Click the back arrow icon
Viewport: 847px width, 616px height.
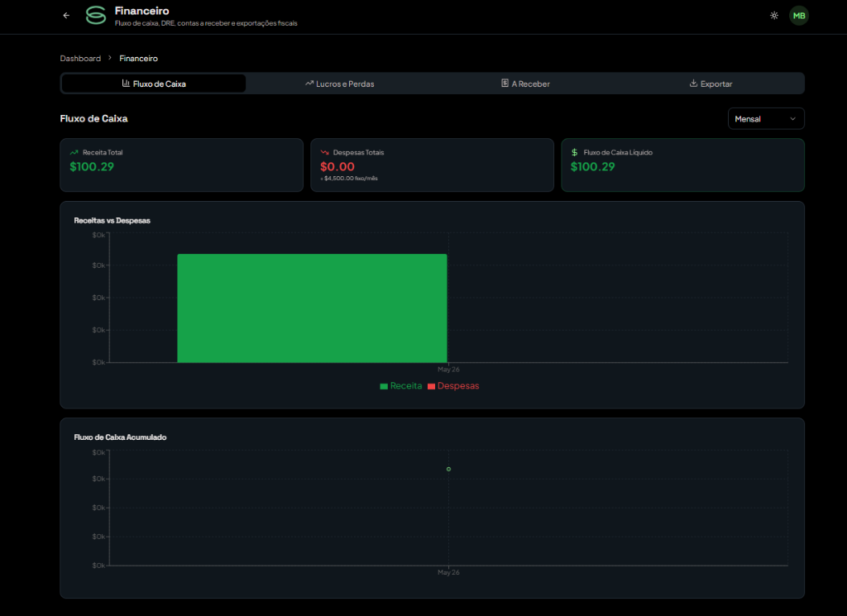pos(66,16)
